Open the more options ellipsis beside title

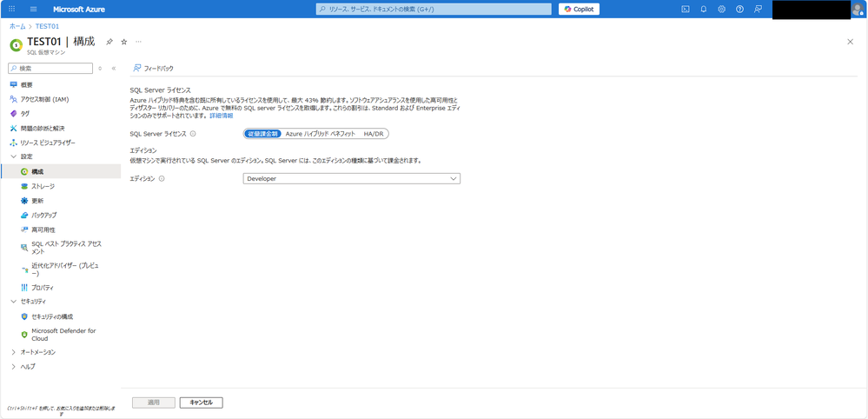(x=138, y=42)
